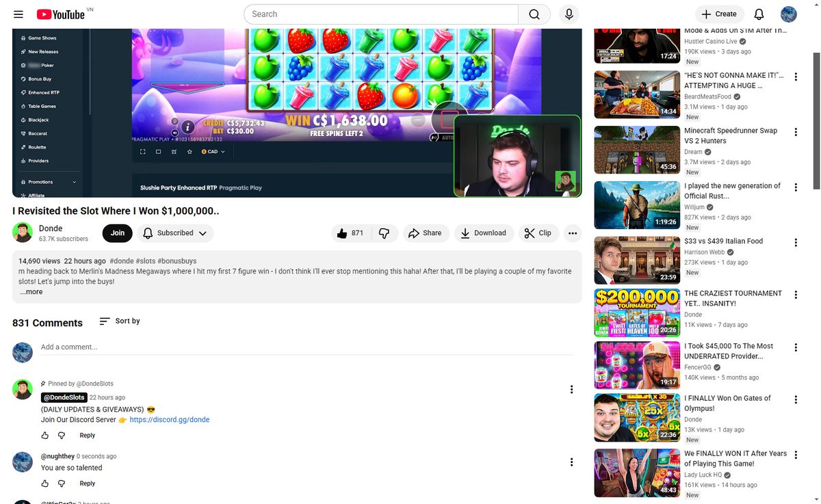The height and width of the screenshot is (504, 821).
Task: Like the pinned DondeSlots comment
Action: [x=45, y=436]
